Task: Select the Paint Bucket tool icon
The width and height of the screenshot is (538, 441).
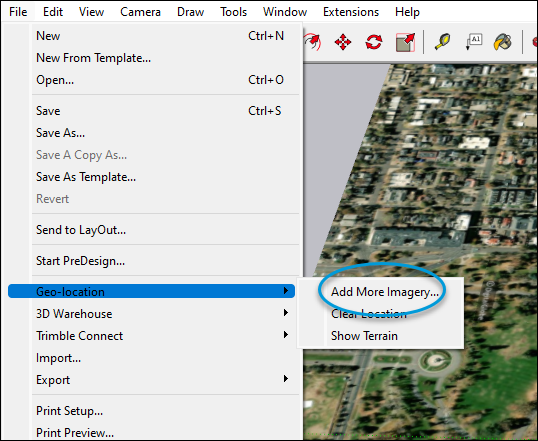Action: [503, 42]
